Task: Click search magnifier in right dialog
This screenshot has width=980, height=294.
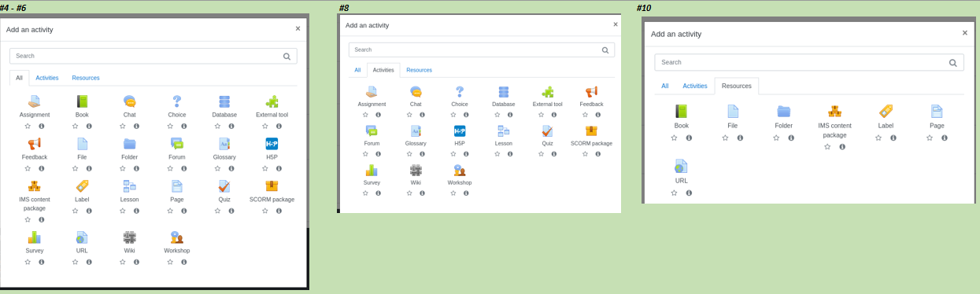Action: click(x=952, y=63)
